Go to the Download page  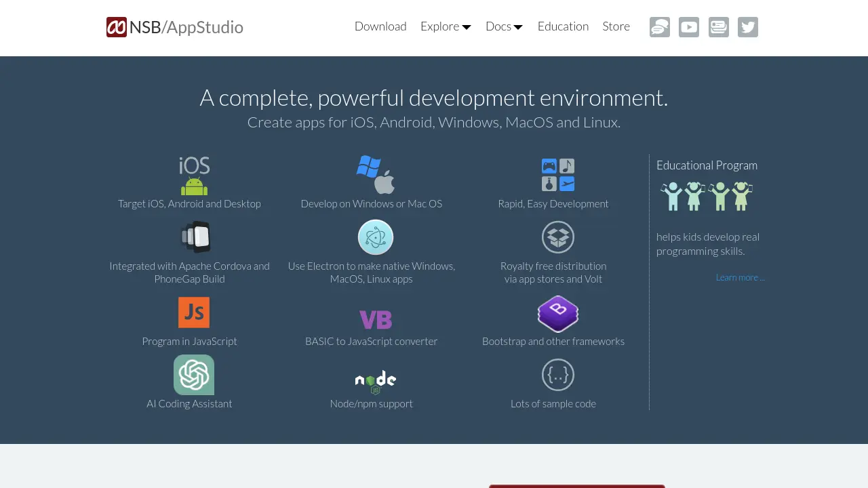380,26
